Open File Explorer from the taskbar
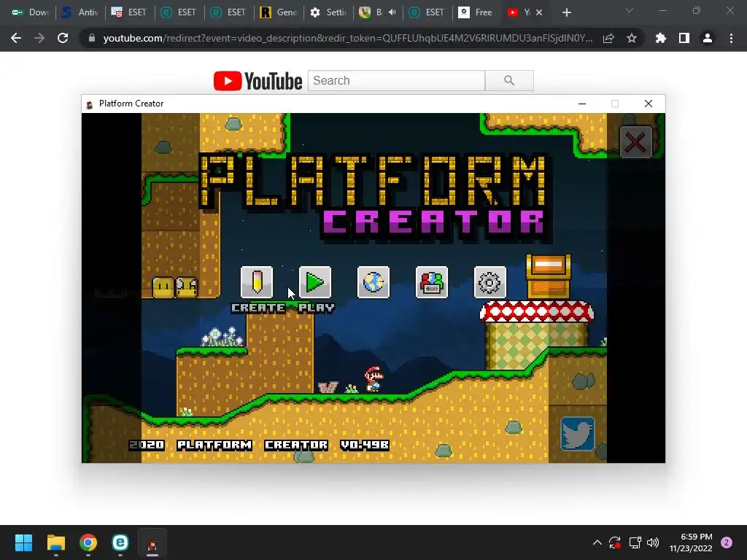Screen dimensions: 747x560 click(x=55, y=542)
